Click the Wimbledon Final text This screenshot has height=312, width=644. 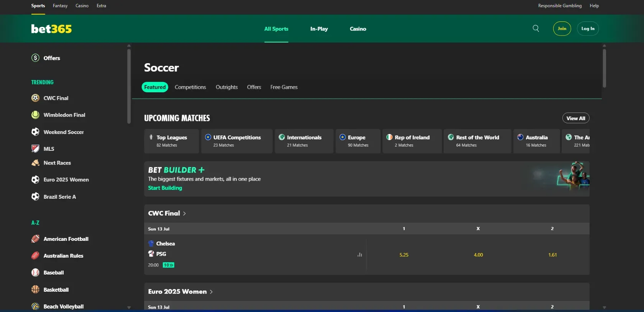(x=64, y=115)
